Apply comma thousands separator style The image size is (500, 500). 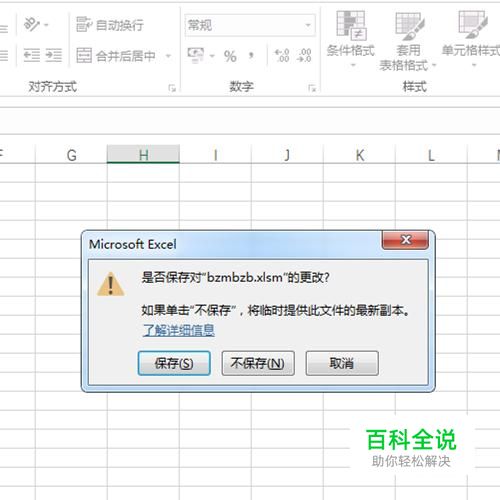tap(251, 55)
